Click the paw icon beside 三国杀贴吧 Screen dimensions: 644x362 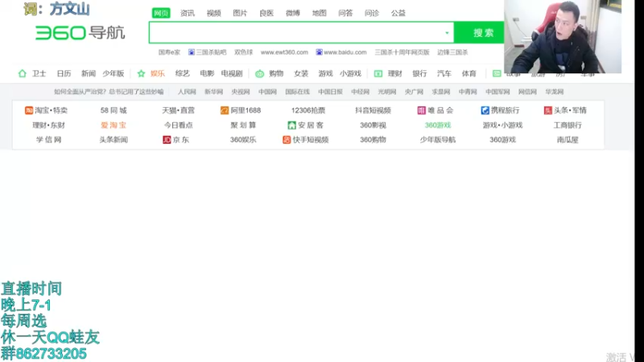(192, 52)
